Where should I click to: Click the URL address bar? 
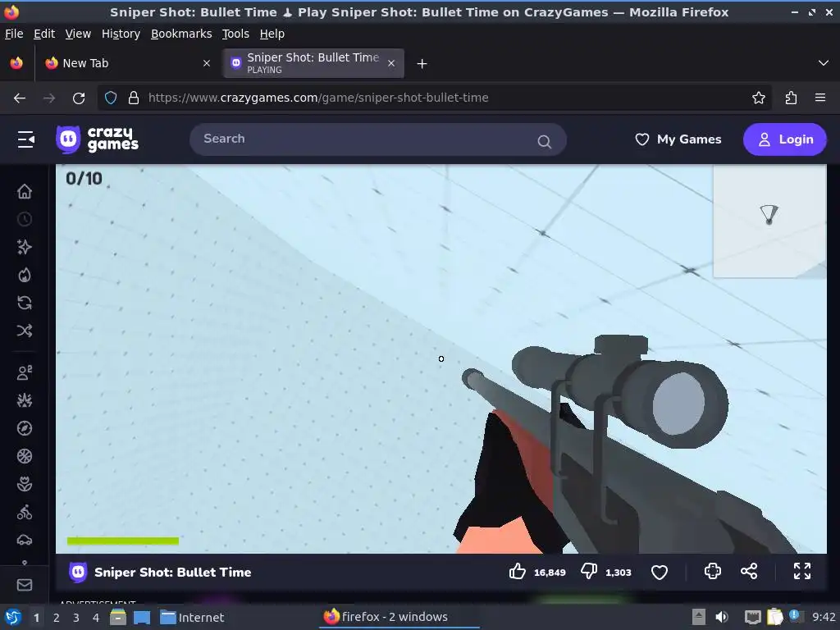434,98
